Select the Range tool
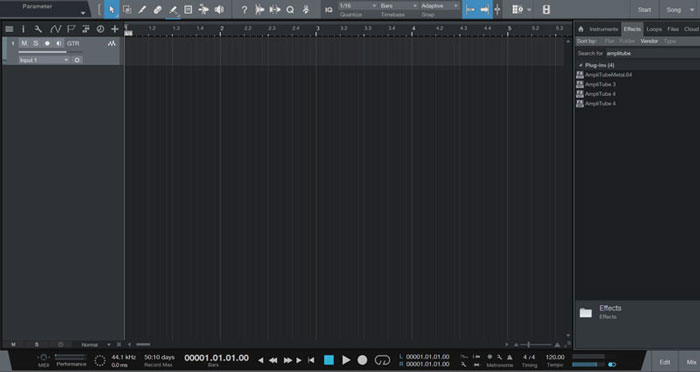This screenshot has height=372, width=700. 127,9
